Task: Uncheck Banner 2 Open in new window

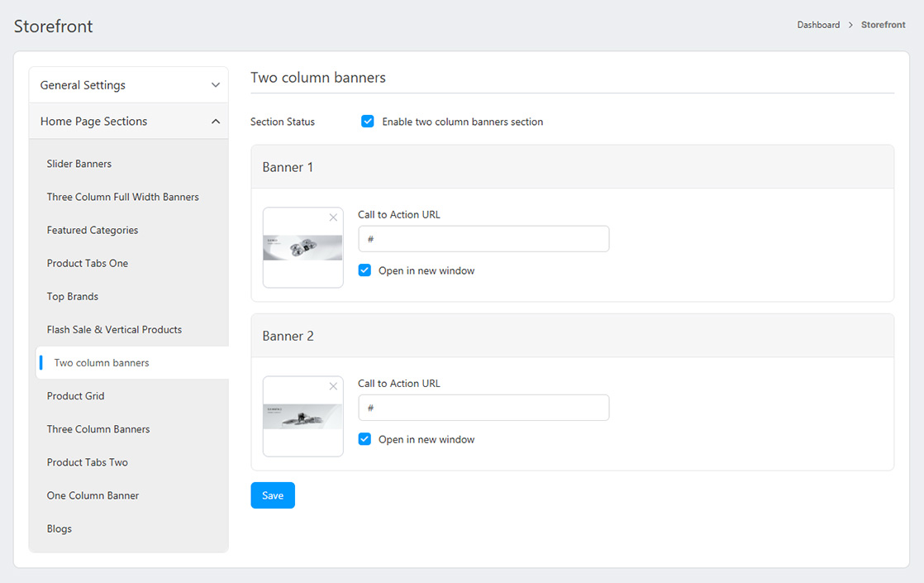Action: click(x=364, y=439)
